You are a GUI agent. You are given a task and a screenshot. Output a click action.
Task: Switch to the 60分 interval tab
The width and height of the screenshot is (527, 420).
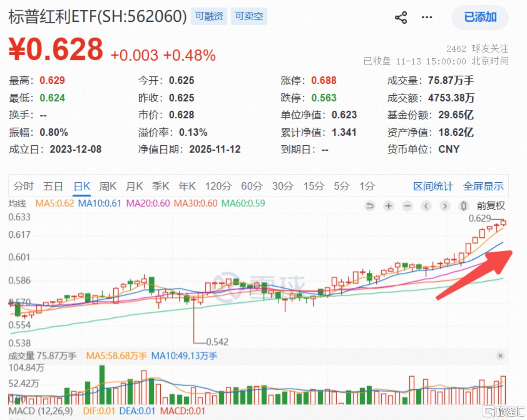click(251, 186)
